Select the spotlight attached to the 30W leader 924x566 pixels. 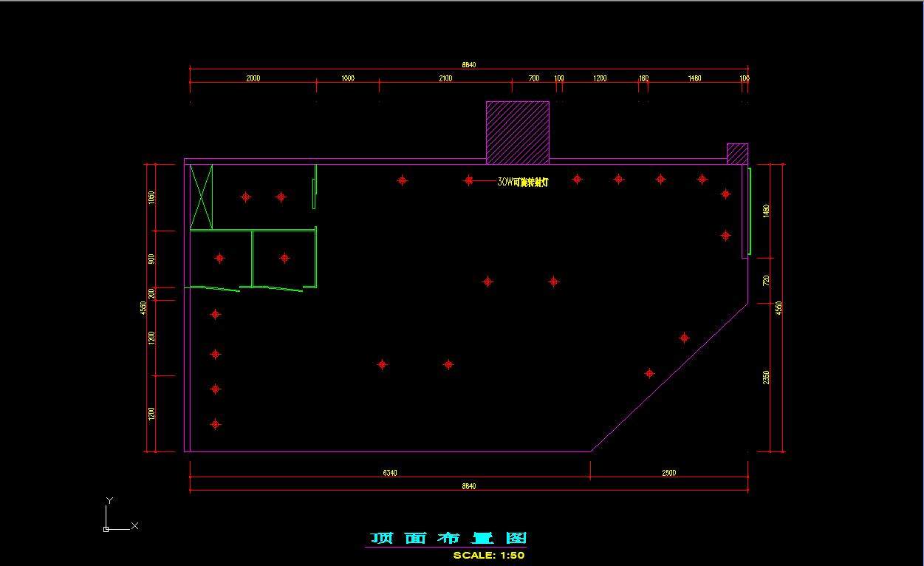469,180
